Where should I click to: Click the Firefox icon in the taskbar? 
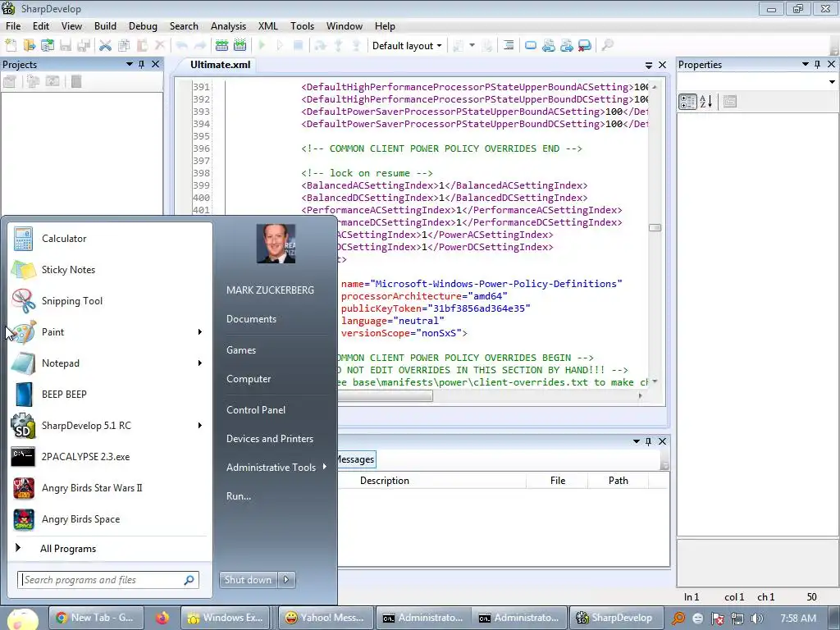[x=162, y=618]
